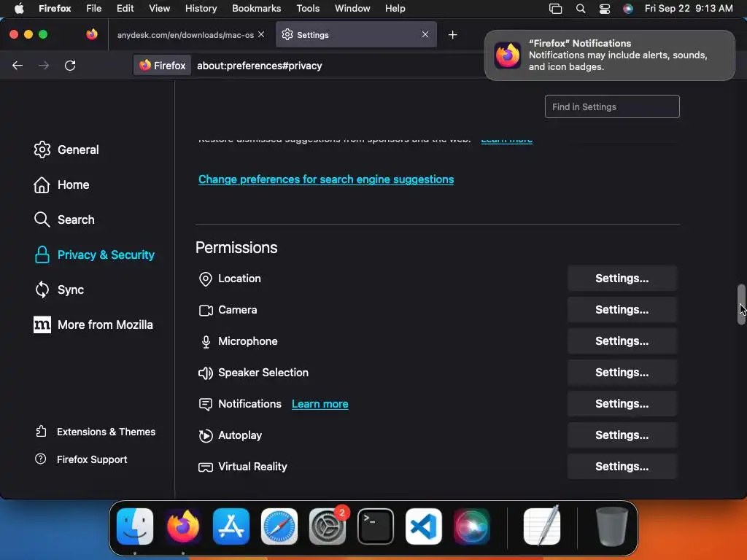Open App Store from the dock
747x560 pixels.
231,526
